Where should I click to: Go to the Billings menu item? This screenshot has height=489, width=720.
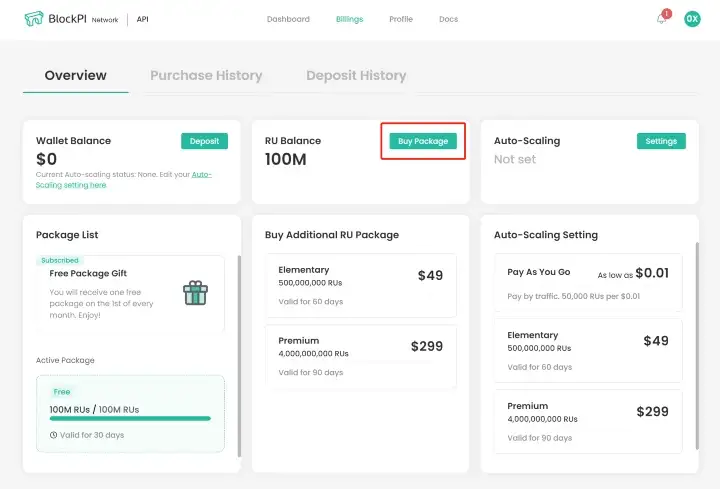click(x=349, y=19)
